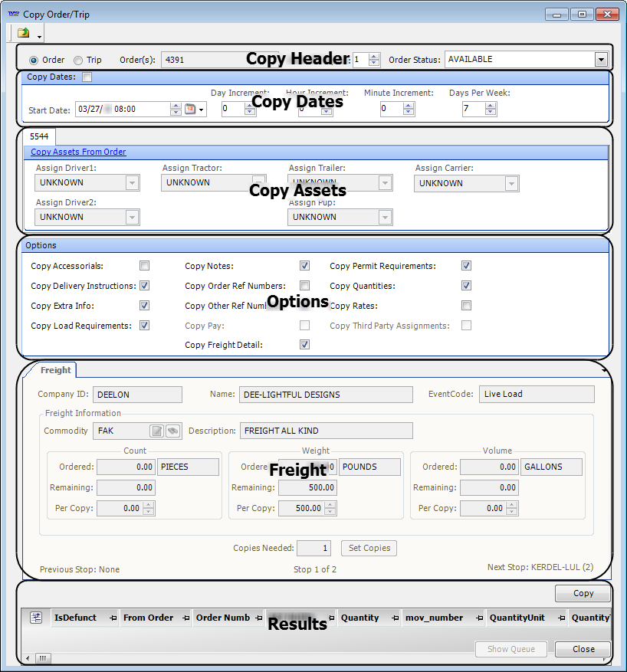The height and width of the screenshot is (672, 627).
Task: Select the Freight tab
Action: click(x=55, y=370)
